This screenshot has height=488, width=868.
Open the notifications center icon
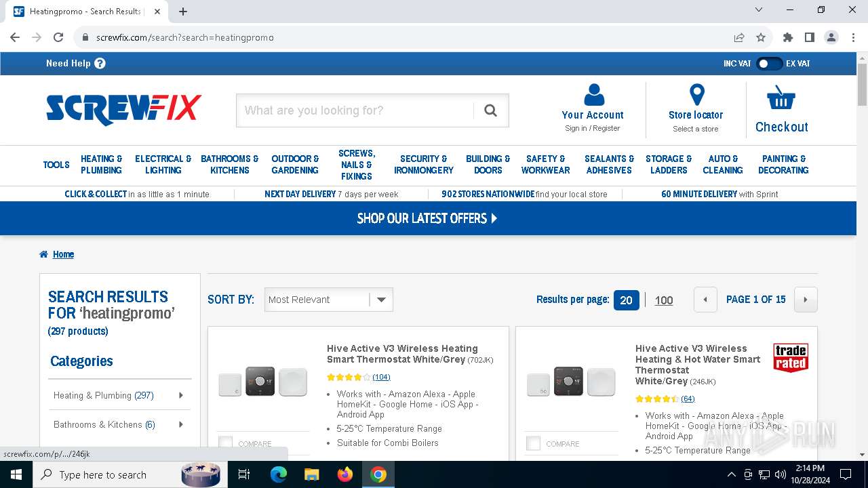[x=846, y=474]
